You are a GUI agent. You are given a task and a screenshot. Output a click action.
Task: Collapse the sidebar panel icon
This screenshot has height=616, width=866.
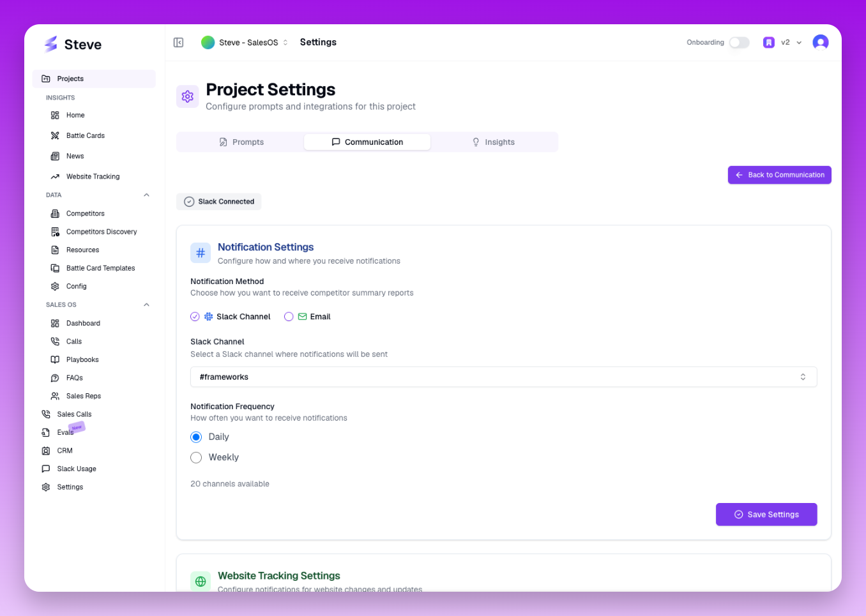(179, 43)
